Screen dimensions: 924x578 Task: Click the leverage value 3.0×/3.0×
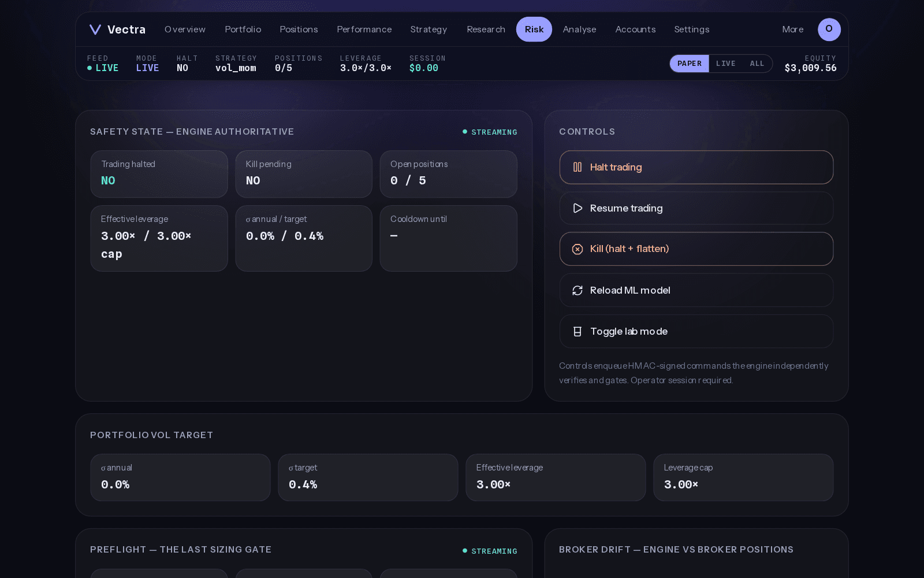(366, 68)
